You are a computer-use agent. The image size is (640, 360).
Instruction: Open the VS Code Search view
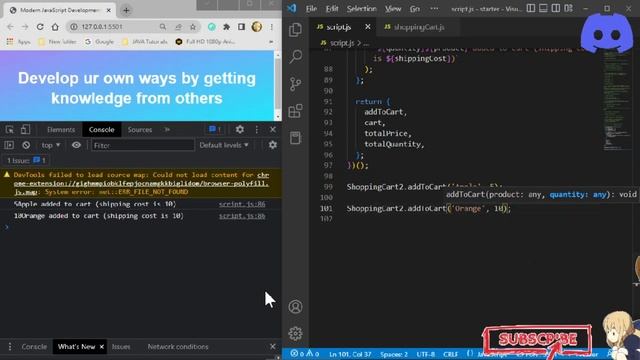click(x=296, y=56)
